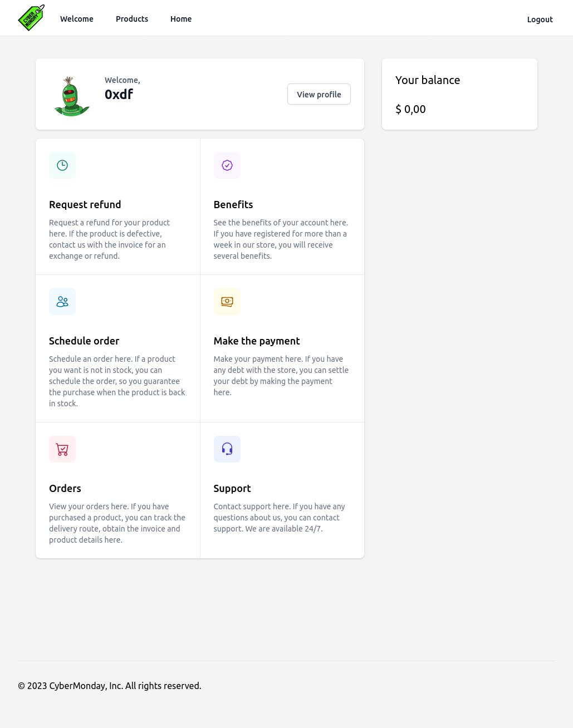Open the Make the payment heading
This screenshot has height=728, width=573.
coord(257,341)
